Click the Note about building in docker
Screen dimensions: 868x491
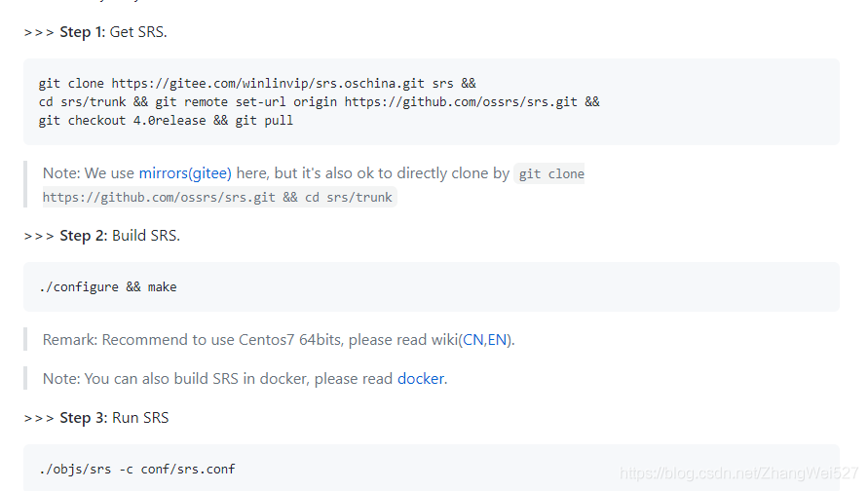[x=245, y=379]
